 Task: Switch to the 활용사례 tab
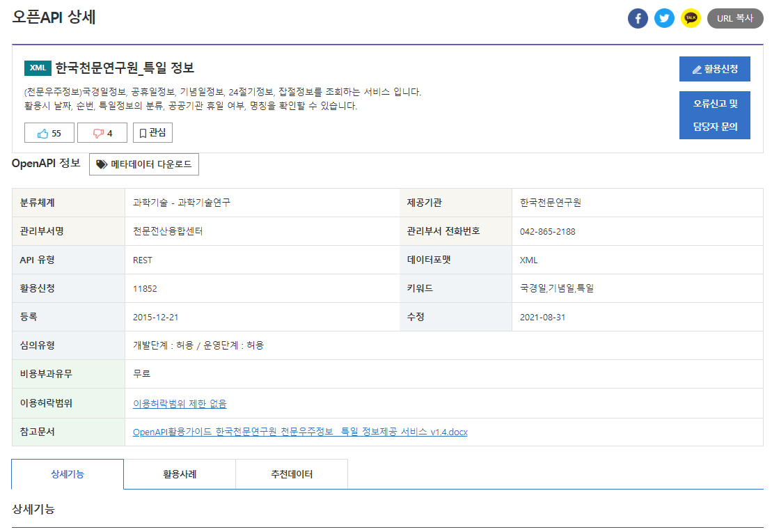pos(180,474)
